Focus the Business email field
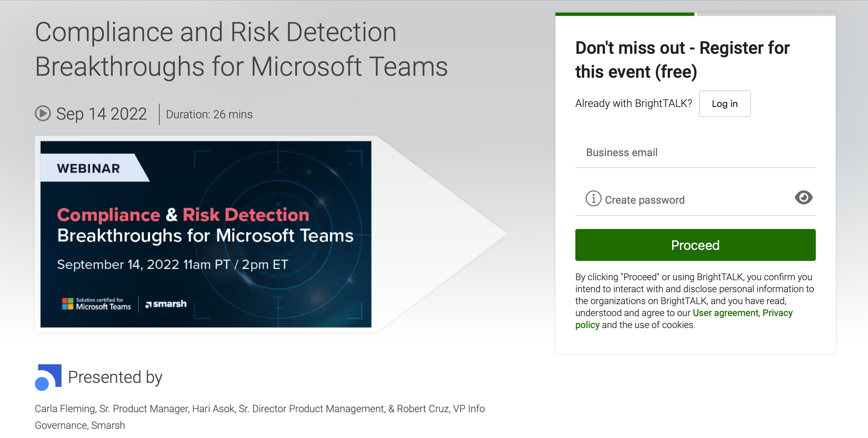868x438 pixels. pos(695,153)
